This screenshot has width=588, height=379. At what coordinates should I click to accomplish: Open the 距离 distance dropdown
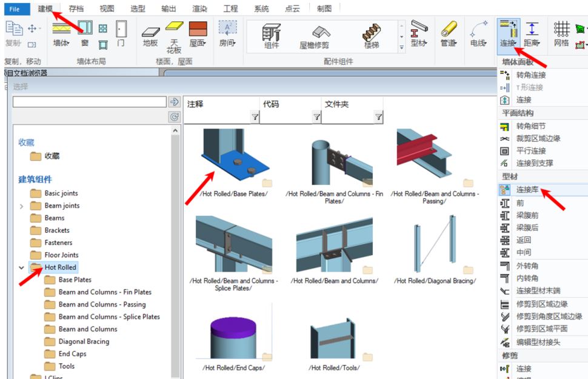[532, 34]
